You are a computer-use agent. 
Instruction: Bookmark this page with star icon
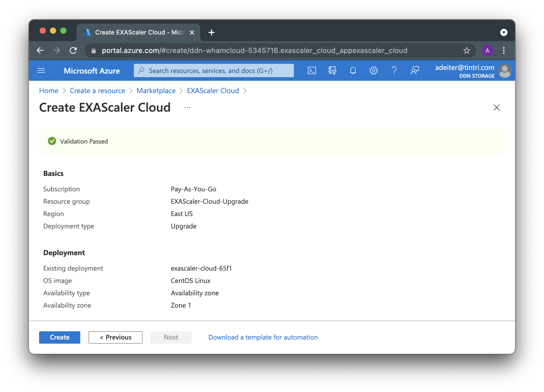coord(467,50)
